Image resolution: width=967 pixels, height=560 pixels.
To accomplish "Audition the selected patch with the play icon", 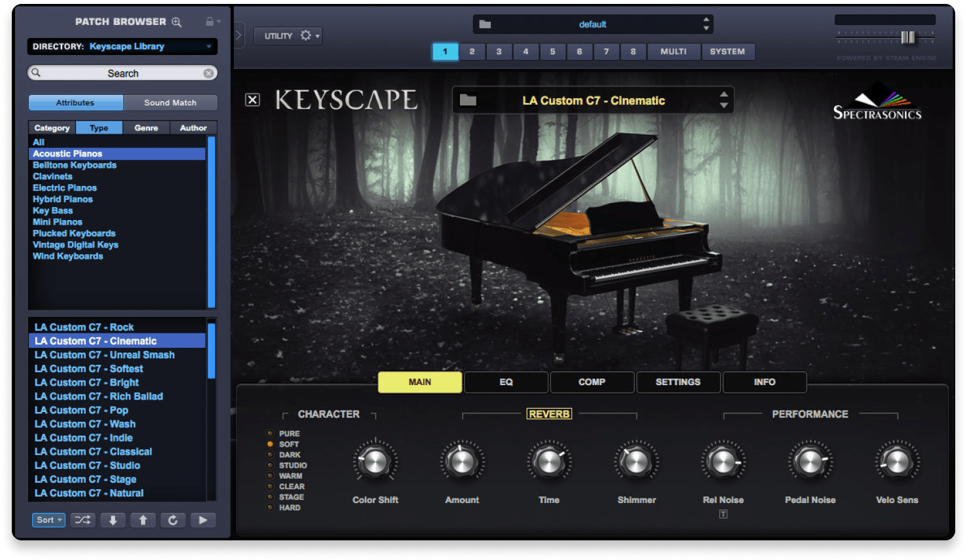I will click(203, 519).
